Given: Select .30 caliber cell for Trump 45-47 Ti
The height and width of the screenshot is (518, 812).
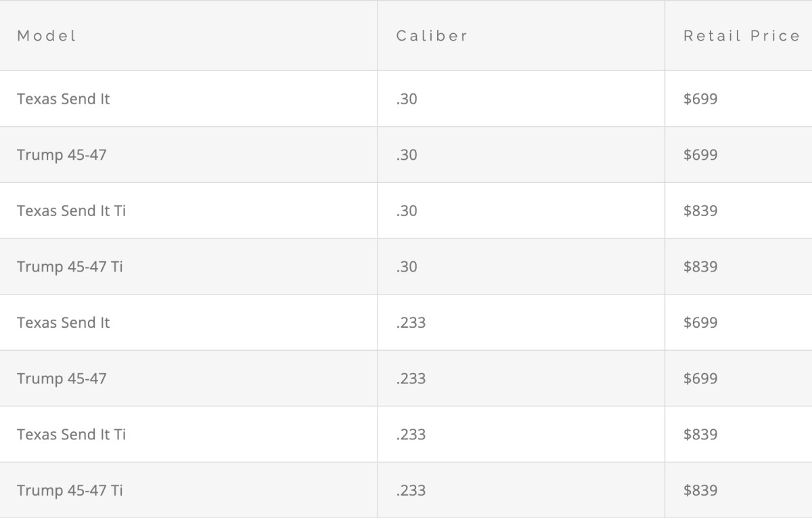Looking at the screenshot, I should tap(407, 267).
